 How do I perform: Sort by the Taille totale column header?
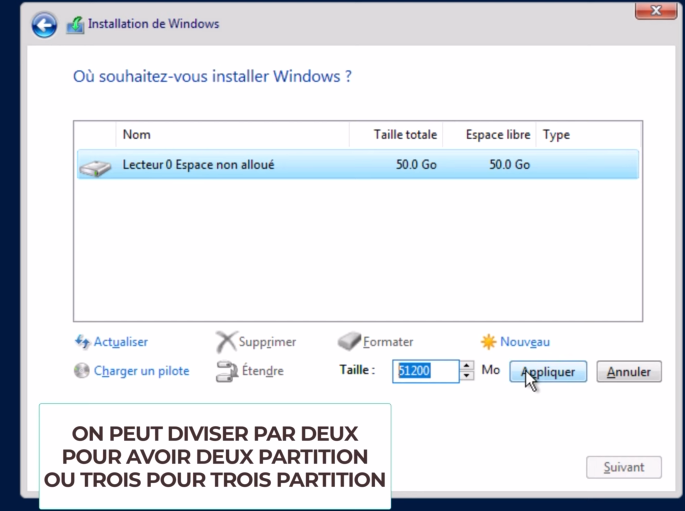point(396,135)
